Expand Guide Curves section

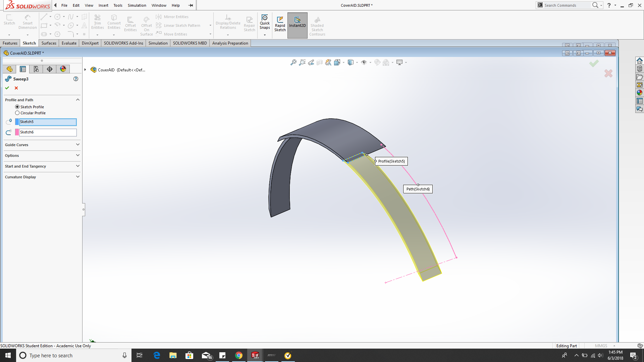tap(78, 145)
